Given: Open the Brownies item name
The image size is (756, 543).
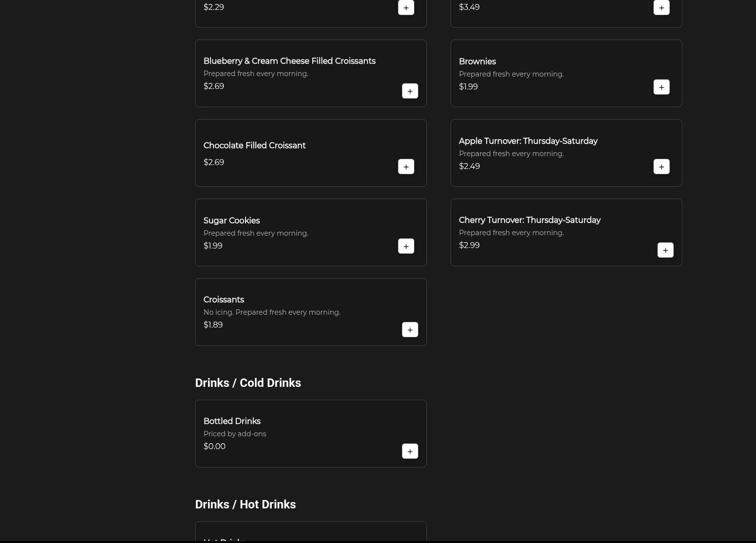Looking at the screenshot, I should click(x=477, y=62).
